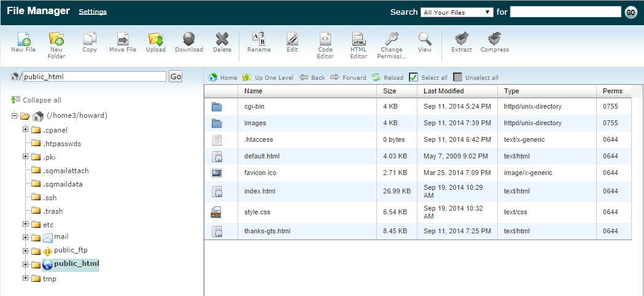Click the Compress toolbar icon
This screenshot has width=644, height=296.
(x=494, y=39)
